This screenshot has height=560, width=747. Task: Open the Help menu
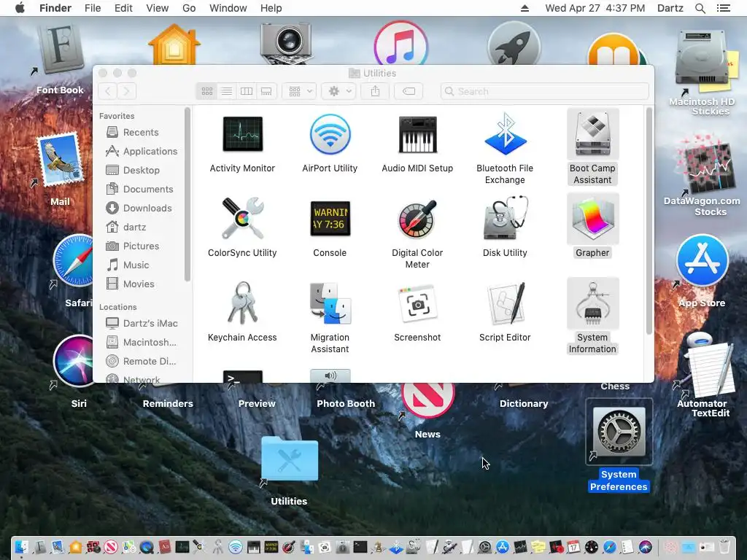[271, 8]
